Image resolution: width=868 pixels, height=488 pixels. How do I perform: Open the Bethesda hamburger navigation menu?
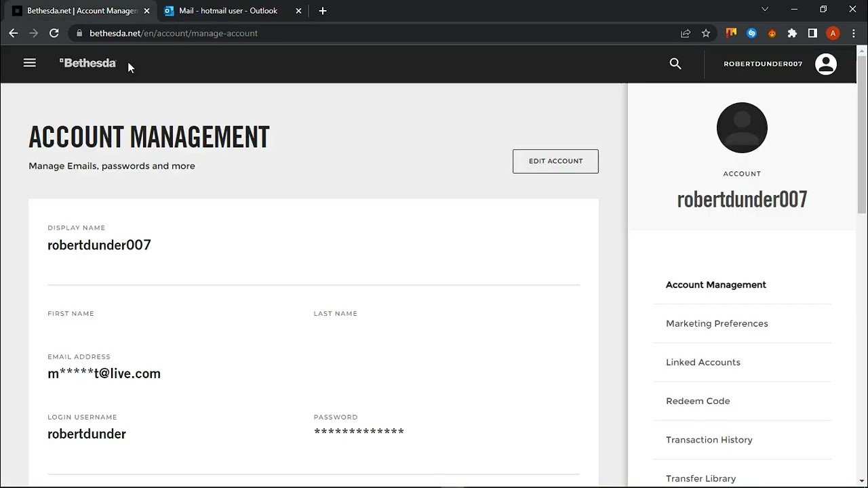30,63
